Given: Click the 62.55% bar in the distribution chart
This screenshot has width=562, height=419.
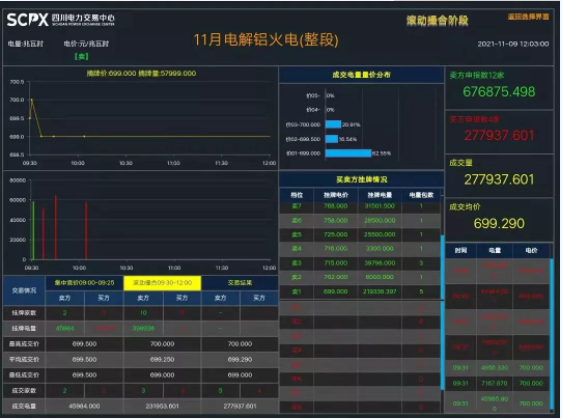Looking at the screenshot, I should coord(348,153).
